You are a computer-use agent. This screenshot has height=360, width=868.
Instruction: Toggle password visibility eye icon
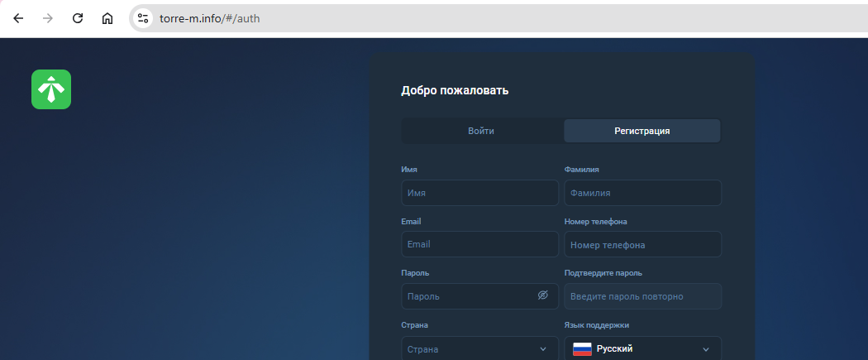(542, 295)
